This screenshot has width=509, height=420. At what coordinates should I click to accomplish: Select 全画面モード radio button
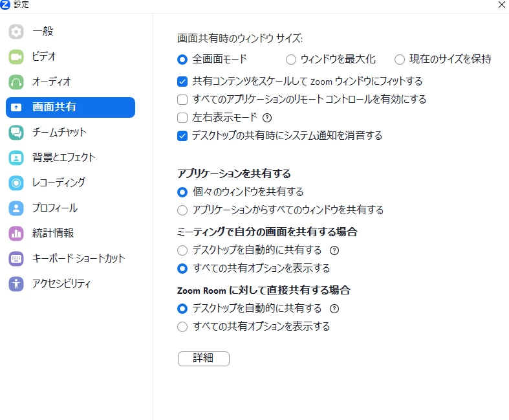182,60
